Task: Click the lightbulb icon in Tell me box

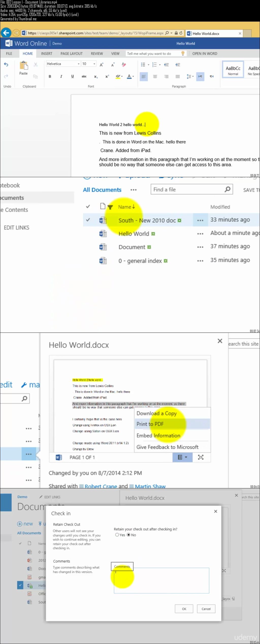Action: coord(183,53)
